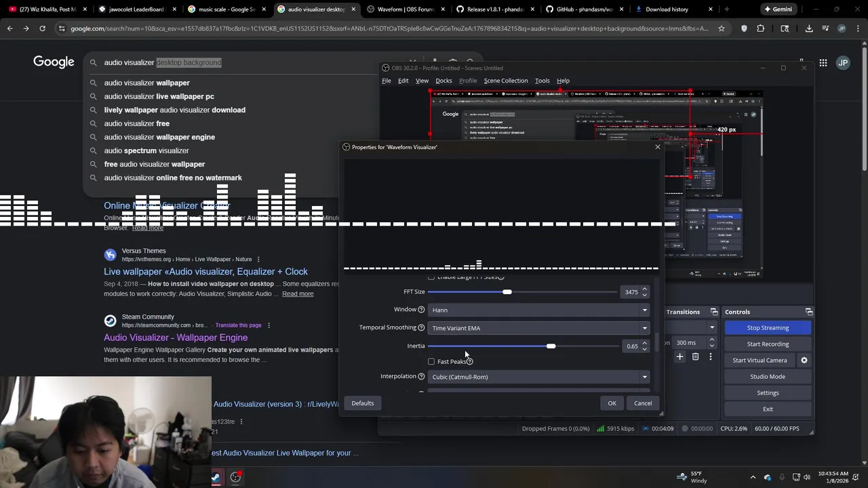The image size is (868, 488).
Task: Open help tooltip for Window setting
Action: click(x=421, y=310)
